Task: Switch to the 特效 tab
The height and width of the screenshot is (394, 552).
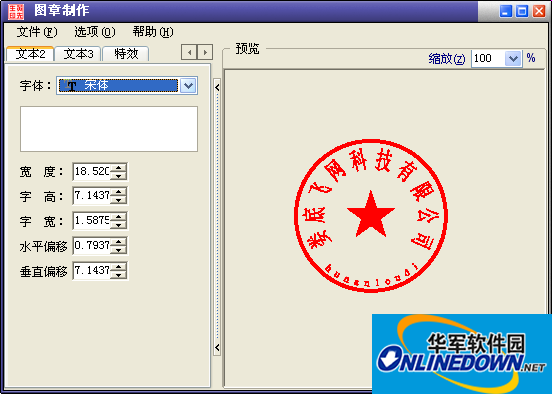Action: [x=126, y=54]
